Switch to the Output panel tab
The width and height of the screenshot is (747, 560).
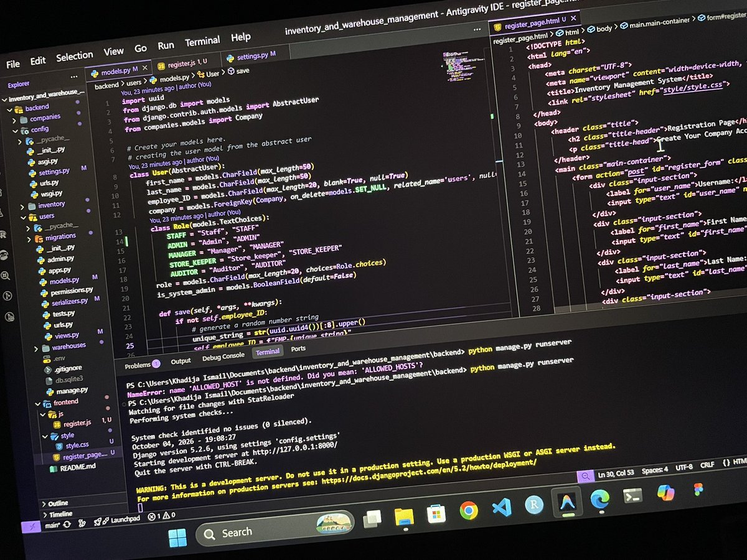pos(181,361)
